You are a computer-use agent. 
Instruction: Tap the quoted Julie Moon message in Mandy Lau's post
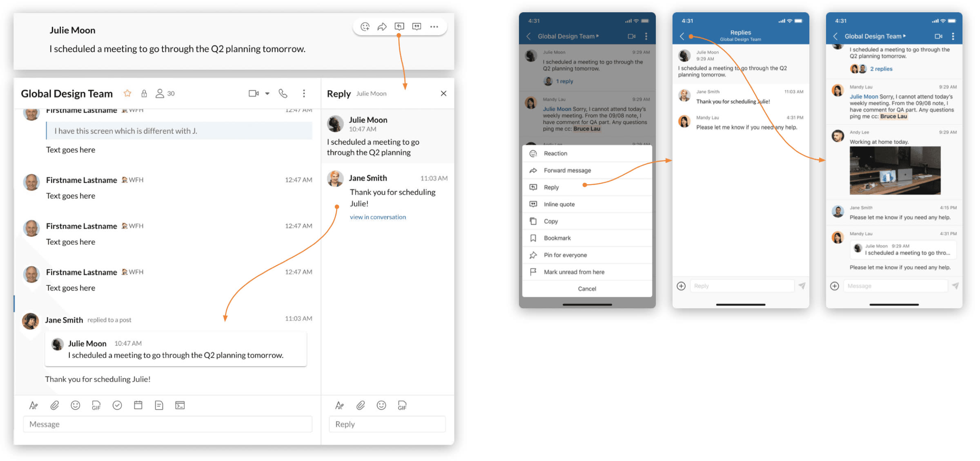pos(903,250)
